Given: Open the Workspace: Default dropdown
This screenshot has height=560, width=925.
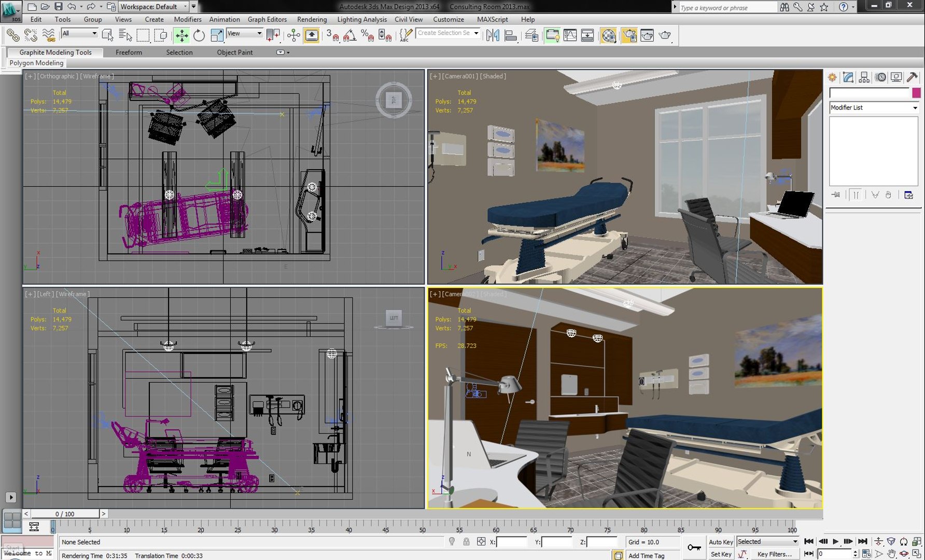Looking at the screenshot, I should click(x=153, y=7).
